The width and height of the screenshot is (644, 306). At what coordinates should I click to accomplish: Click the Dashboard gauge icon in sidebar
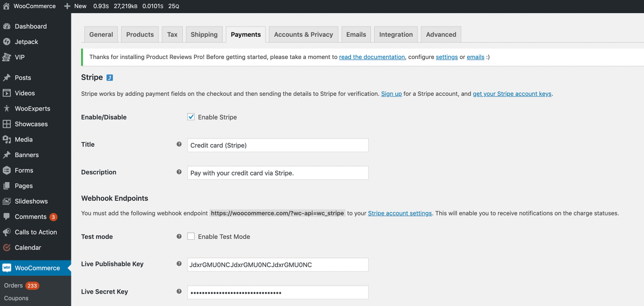click(6, 26)
